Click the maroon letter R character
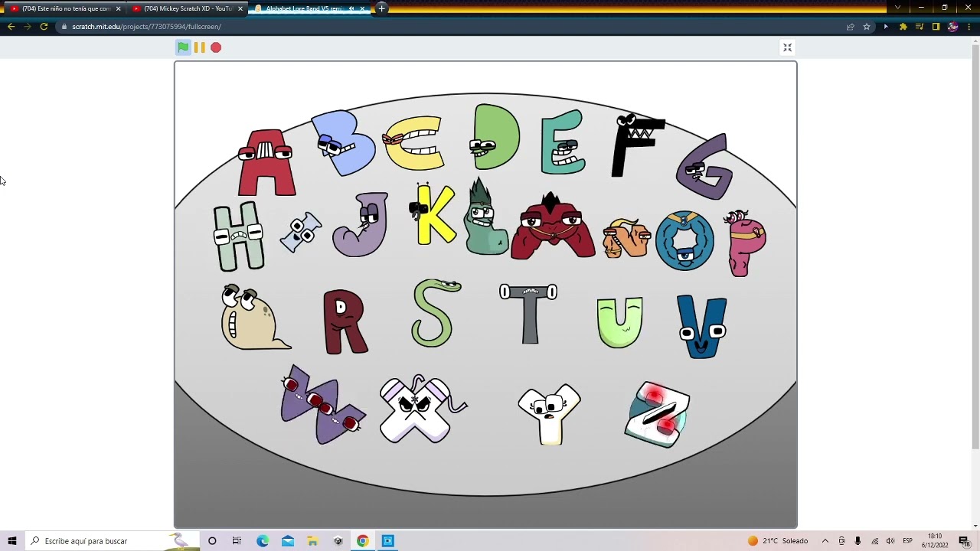Viewport: 980px width, 551px height. (x=345, y=322)
